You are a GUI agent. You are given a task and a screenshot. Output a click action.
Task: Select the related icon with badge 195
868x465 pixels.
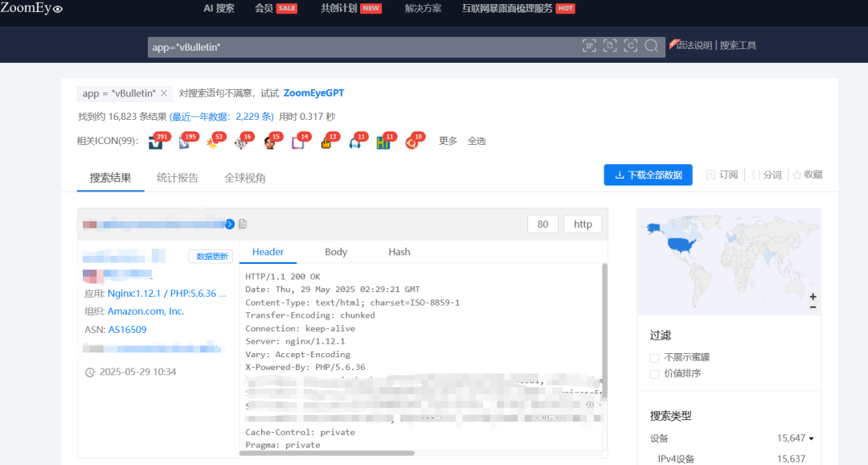click(x=184, y=142)
